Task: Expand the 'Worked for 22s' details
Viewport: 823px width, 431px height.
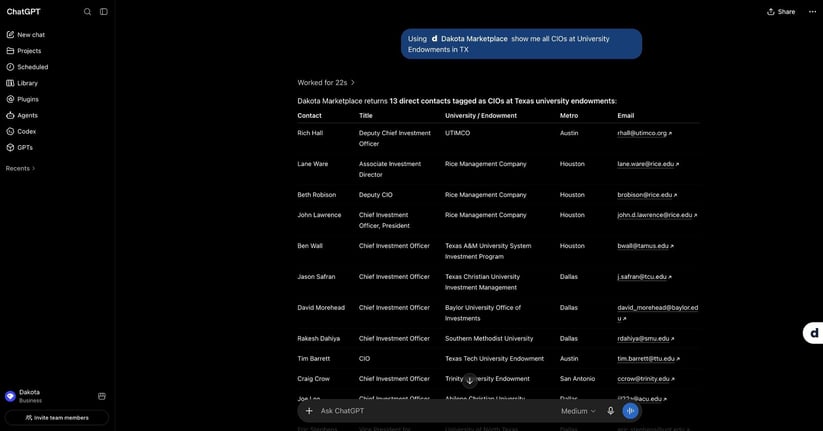Action: [326, 82]
